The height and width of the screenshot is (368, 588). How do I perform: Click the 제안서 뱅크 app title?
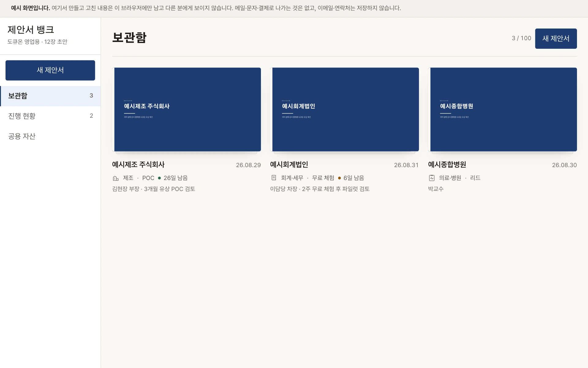(x=31, y=30)
